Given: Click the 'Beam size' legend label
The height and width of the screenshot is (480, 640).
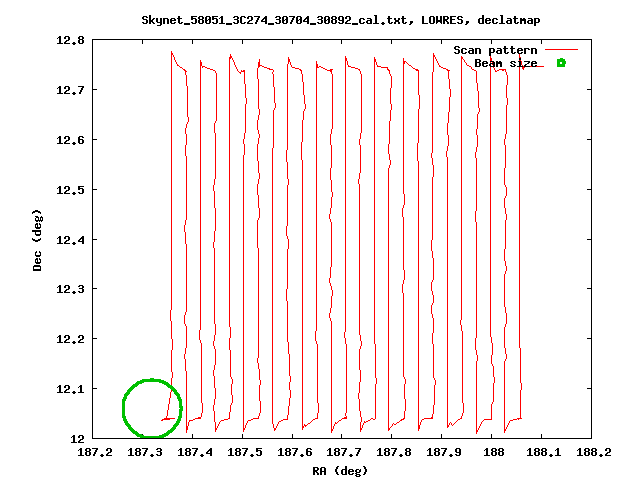Looking at the screenshot, I should 505,63.
